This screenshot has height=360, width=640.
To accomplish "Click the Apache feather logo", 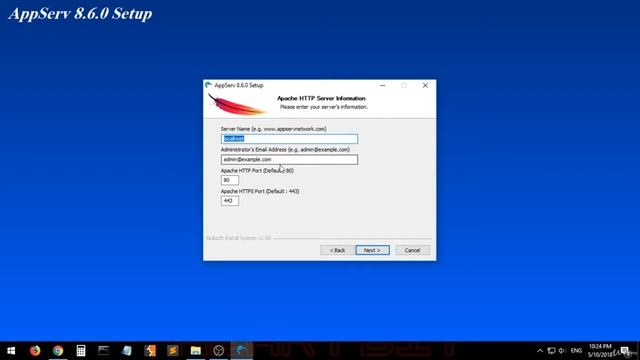I will point(237,104).
